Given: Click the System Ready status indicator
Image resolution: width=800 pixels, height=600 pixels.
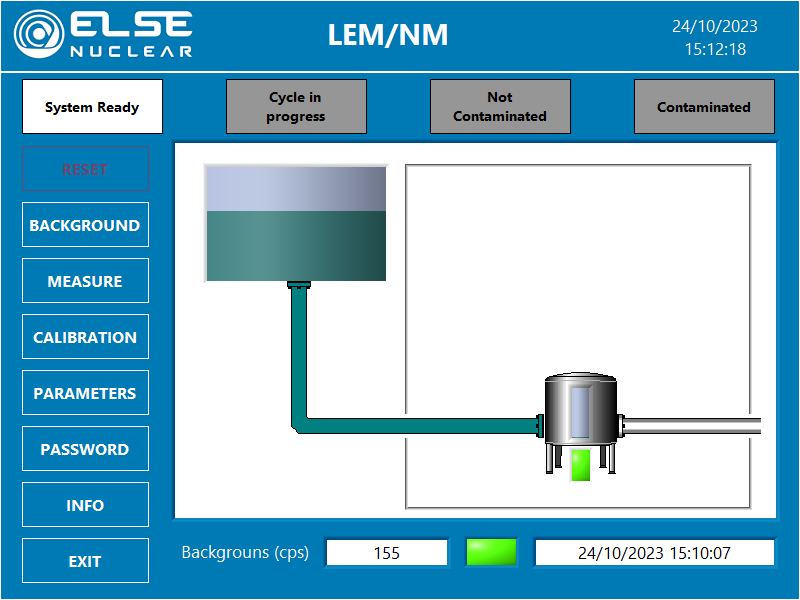Looking at the screenshot, I should (92, 107).
